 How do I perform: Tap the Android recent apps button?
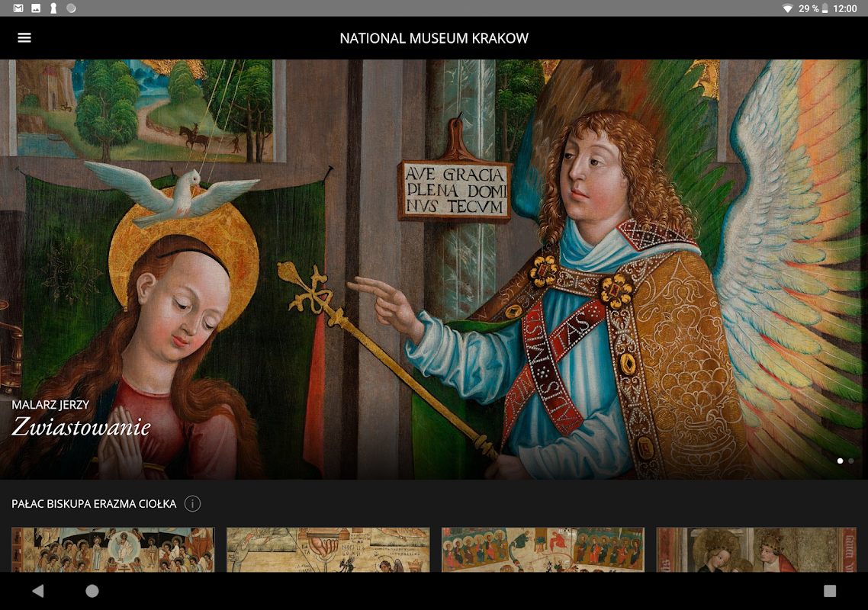(830, 591)
